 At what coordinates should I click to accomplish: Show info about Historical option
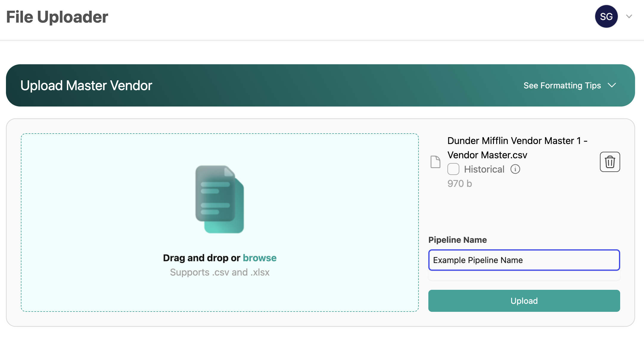(x=515, y=169)
